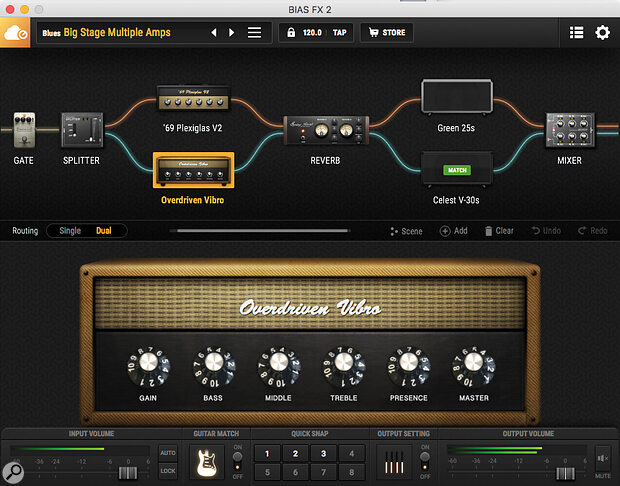This screenshot has height=486, width=620.
Task: Enable AUTO input volume
Action: click(168, 453)
